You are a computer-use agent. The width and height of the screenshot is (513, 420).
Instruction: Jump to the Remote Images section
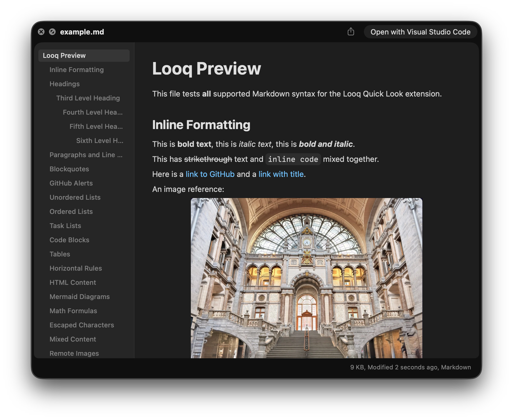pyautogui.click(x=74, y=353)
